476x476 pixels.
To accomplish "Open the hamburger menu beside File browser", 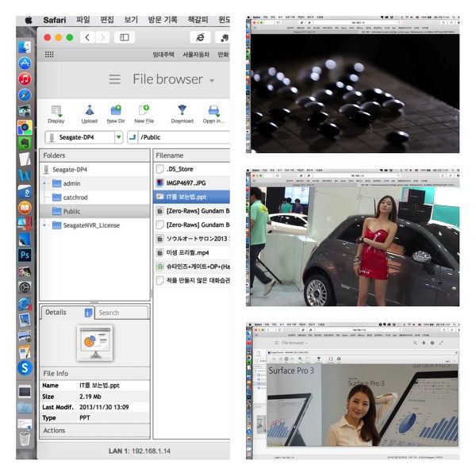I will [x=115, y=79].
